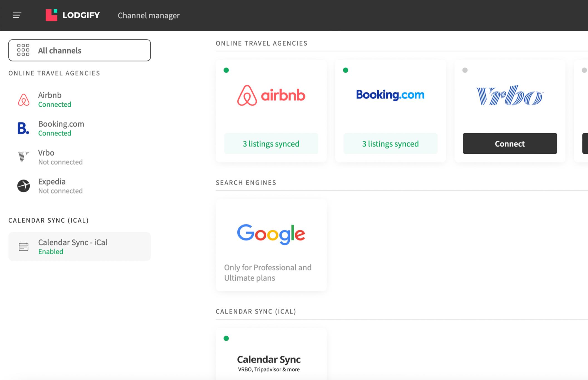The height and width of the screenshot is (380, 588).
Task: Open the hamburger menu icon
Action: click(x=17, y=15)
